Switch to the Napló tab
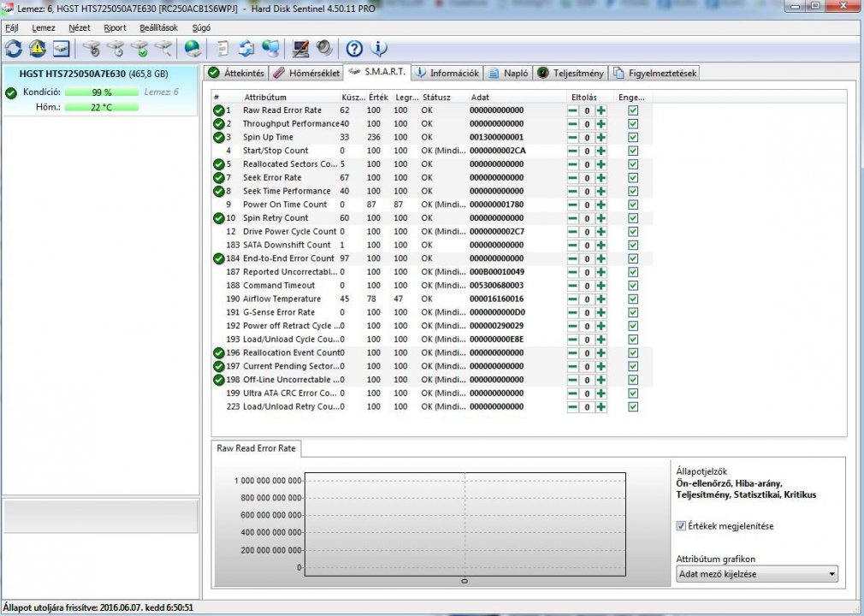864x616 pixels. click(509, 73)
